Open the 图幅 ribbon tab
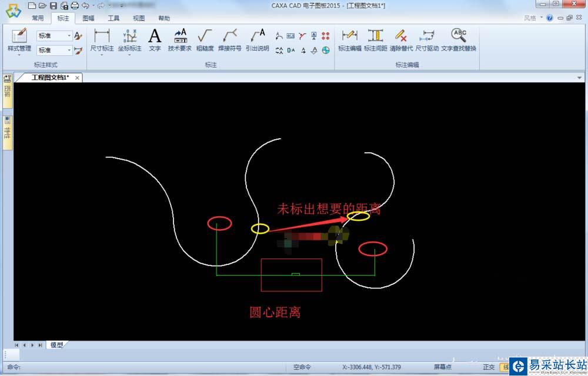Viewport: 588px width, 376px height. coord(88,18)
